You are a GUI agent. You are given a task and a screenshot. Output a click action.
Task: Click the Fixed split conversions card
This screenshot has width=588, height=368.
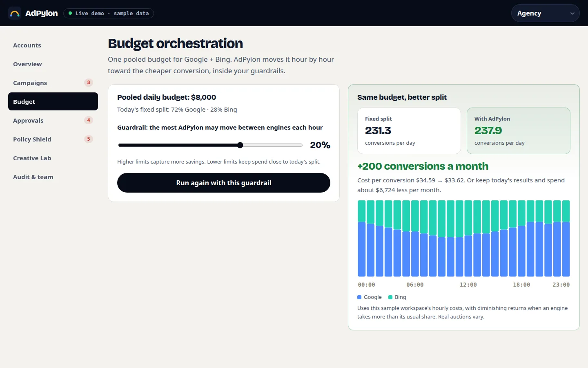pyautogui.click(x=409, y=131)
